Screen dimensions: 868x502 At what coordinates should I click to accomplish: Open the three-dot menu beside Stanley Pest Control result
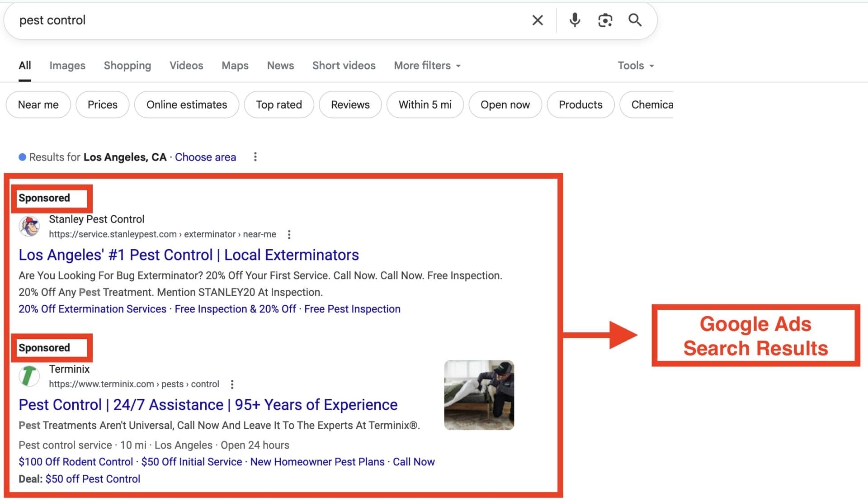pos(289,234)
